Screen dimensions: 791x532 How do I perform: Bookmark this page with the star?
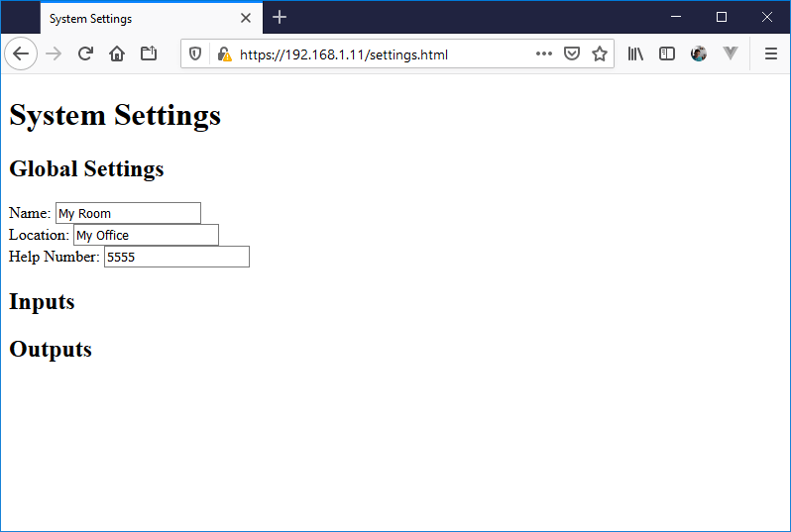point(600,54)
